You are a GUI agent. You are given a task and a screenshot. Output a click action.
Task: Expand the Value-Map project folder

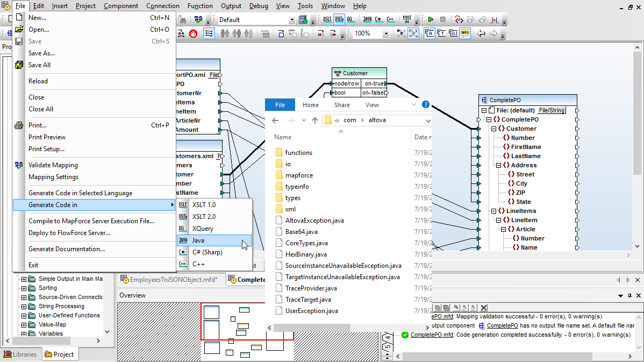click(x=24, y=325)
